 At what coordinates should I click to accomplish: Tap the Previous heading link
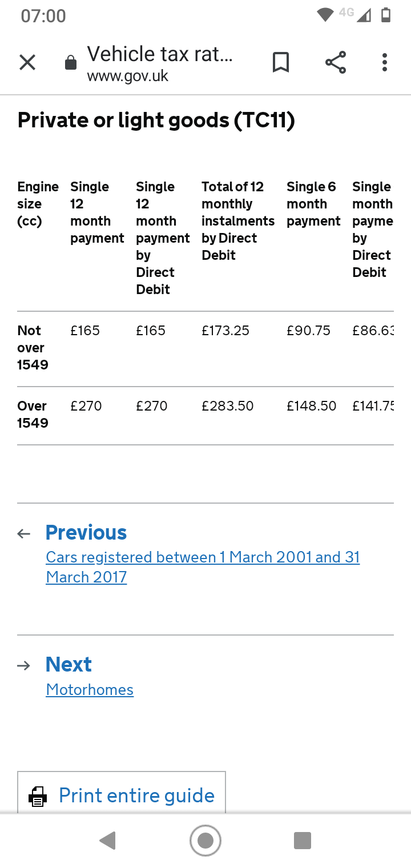pyautogui.click(x=86, y=532)
